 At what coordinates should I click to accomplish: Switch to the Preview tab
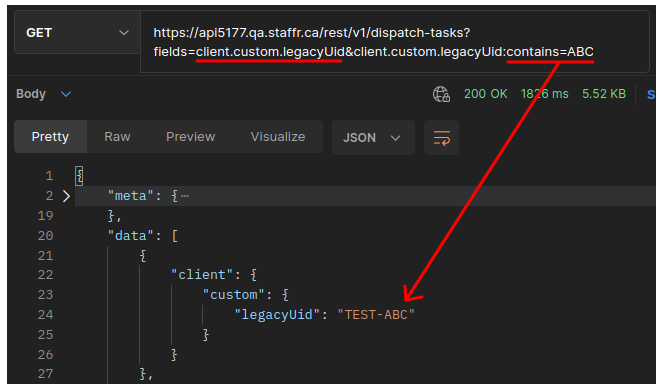point(190,137)
